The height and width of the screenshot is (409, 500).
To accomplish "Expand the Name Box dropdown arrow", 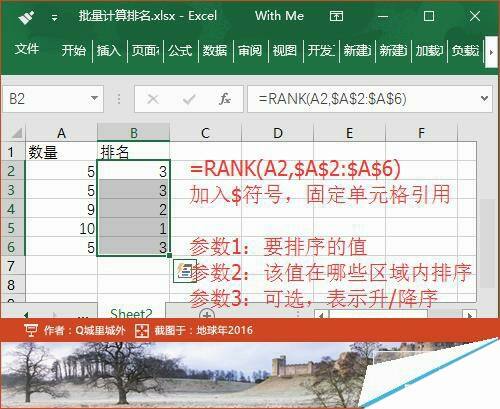I will pos(95,99).
